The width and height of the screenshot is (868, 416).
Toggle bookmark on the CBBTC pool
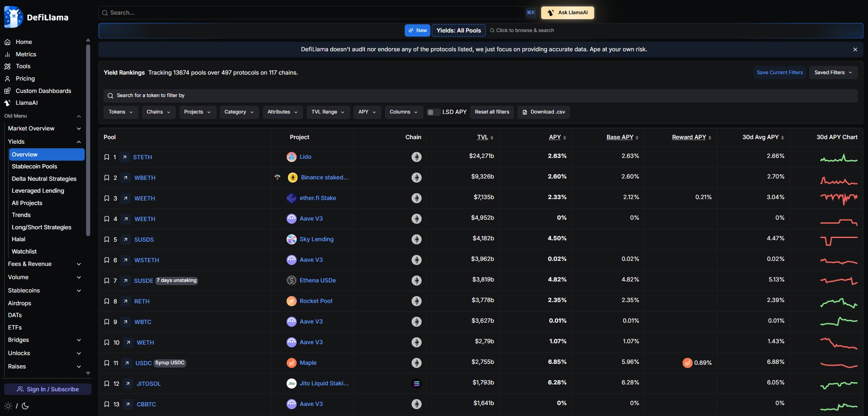pyautogui.click(x=107, y=404)
